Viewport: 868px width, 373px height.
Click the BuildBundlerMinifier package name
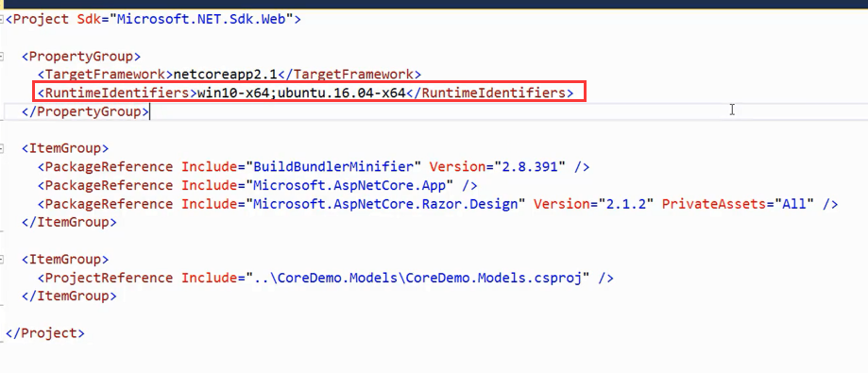pyautogui.click(x=333, y=166)
